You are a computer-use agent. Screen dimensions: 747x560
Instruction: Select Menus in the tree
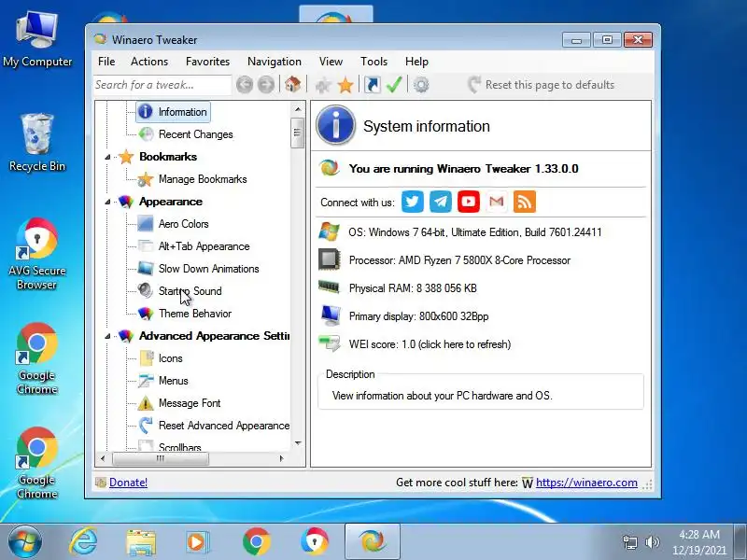173,381
